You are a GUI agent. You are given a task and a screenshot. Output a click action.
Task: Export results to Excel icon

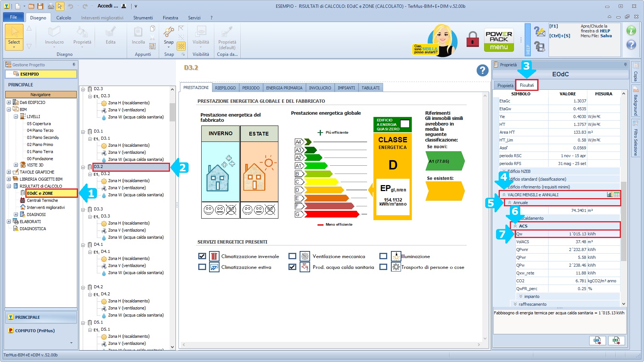pyautogui.click(x=616, y=340)
